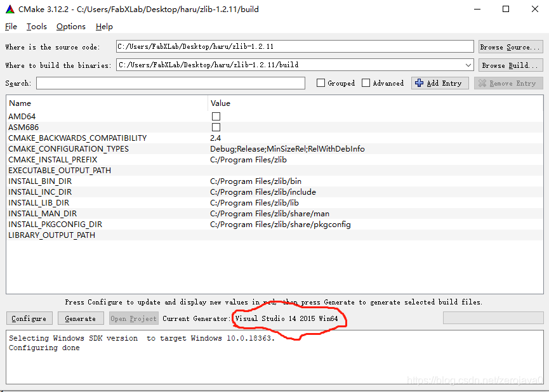
Task: Click the Value column header
Action: coord(220,103)
